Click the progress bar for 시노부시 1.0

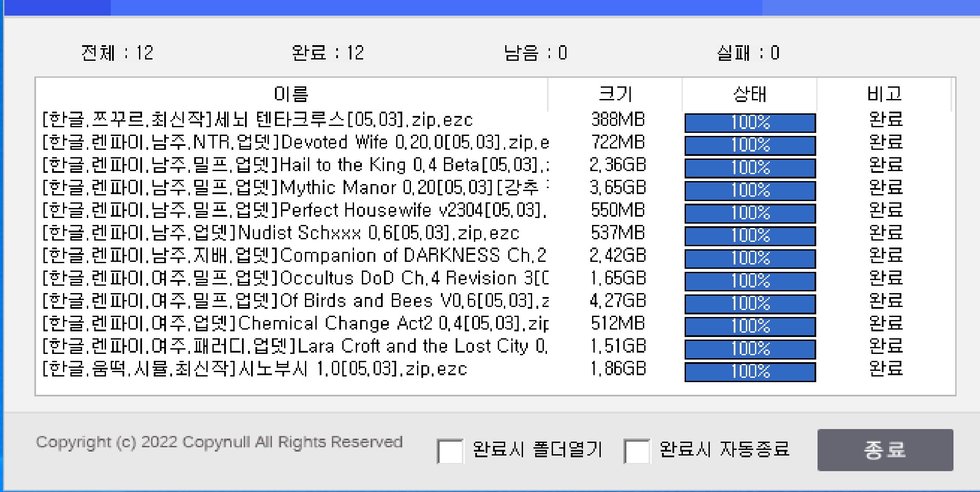pos(748,371)
